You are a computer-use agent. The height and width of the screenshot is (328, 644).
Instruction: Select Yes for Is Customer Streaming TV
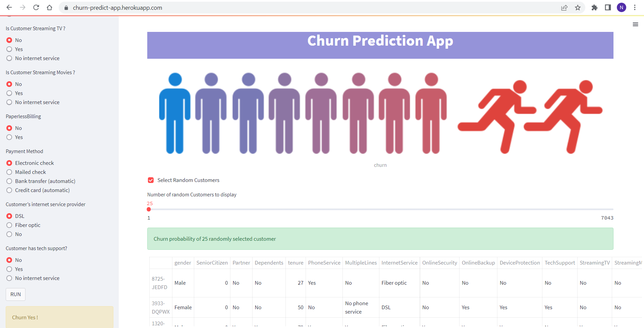[9, 49]
